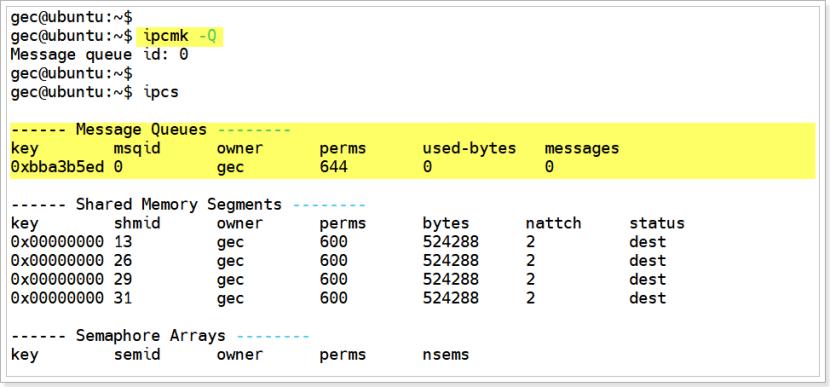Click "owner" header under Message Queues
The height and width of the screenshot is (387, 830).
(240, 149)
